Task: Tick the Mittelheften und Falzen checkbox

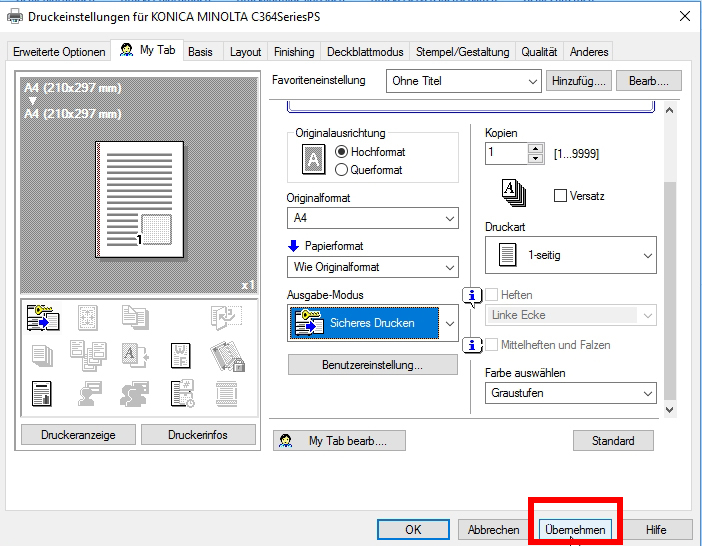Action: pyautogui.click(x=492, y=345)
